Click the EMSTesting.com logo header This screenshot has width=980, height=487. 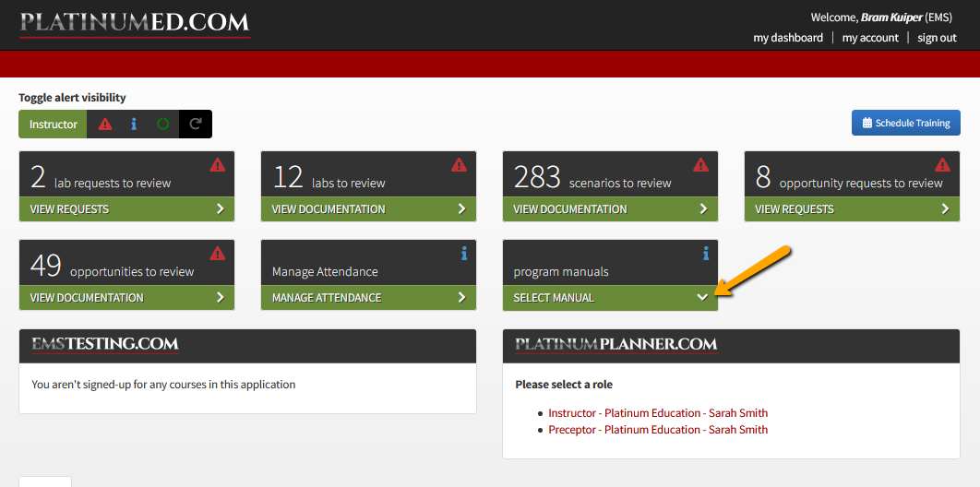click(x=105, y=344)
